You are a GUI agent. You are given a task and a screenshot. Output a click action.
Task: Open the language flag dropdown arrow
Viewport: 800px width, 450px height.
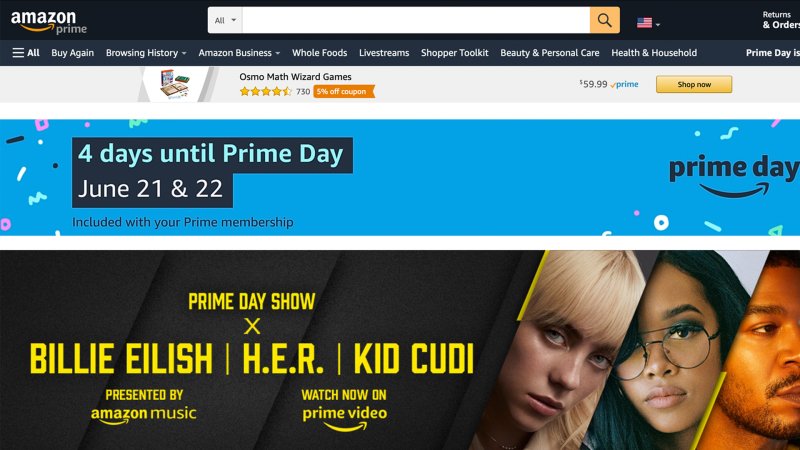[658, 24]
